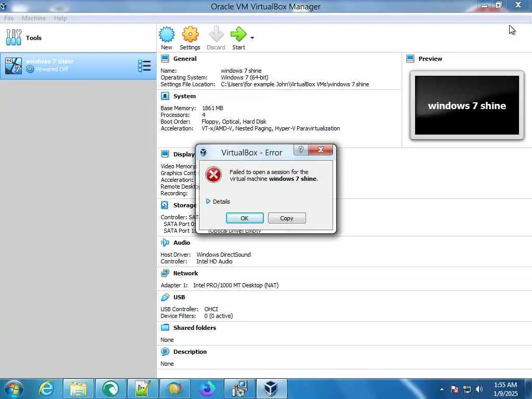Click the Intel PRO/1000 MT Desktop (NAT) adapter text
The width and height of the screenshot is (532, 399).
tap(236, 285)
